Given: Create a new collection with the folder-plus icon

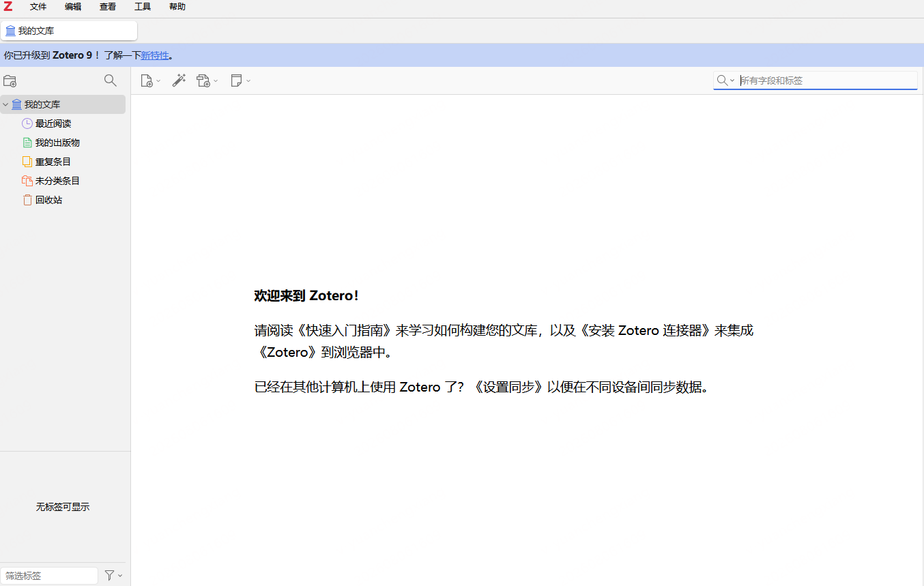Looking at the screenshot, I should [10, 80].
